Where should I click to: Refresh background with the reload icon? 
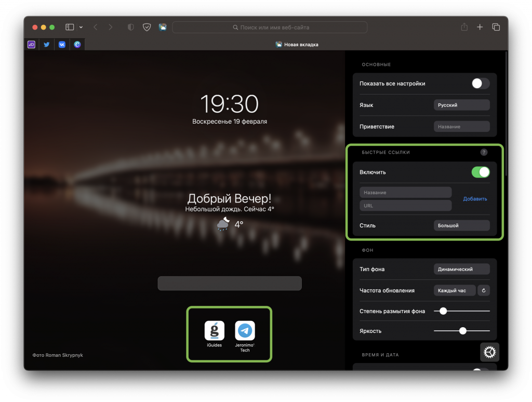pyautogui.click(x=484, y=290)
